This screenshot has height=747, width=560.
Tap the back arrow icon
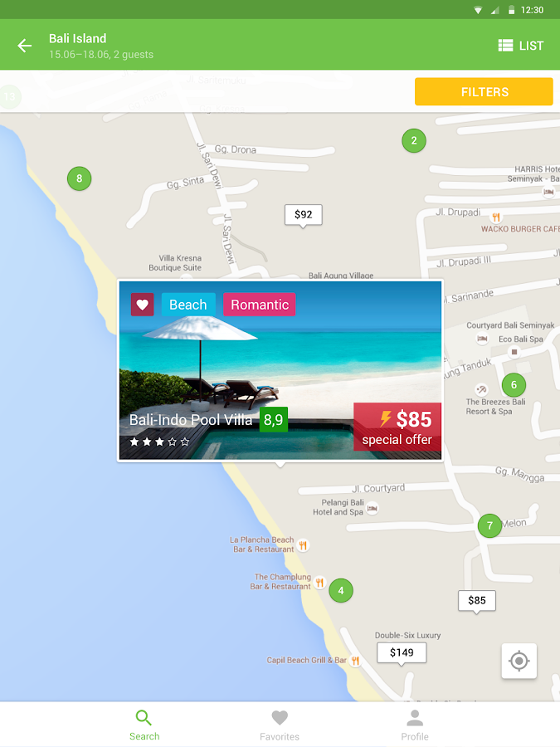click(24, 46)
